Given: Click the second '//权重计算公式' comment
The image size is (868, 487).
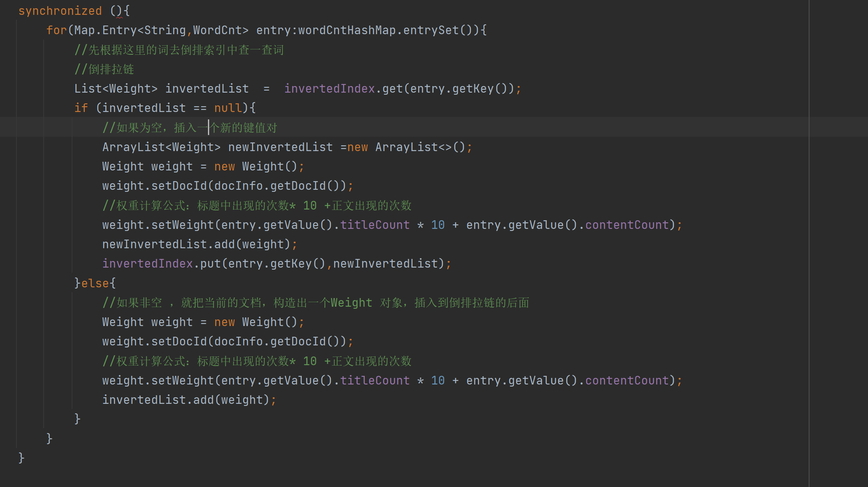Looking at the screenshot, I should pos(257,361).
